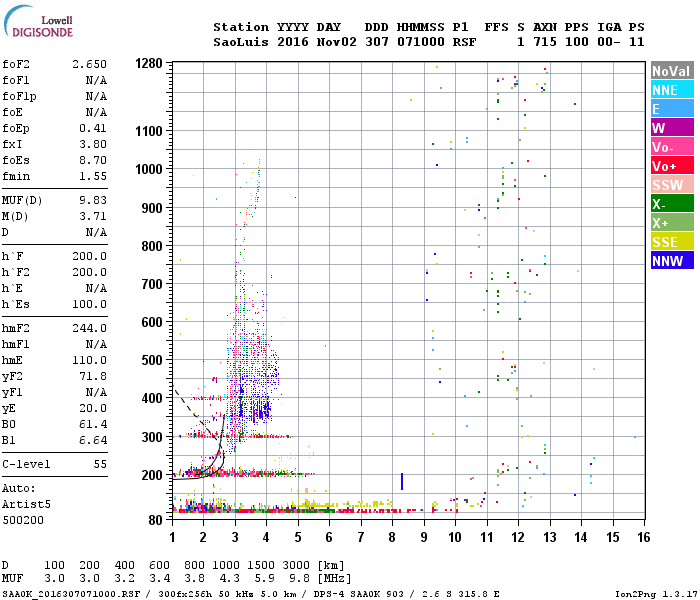Select the Vo+ red legend swatch

(x=672, y=166)
